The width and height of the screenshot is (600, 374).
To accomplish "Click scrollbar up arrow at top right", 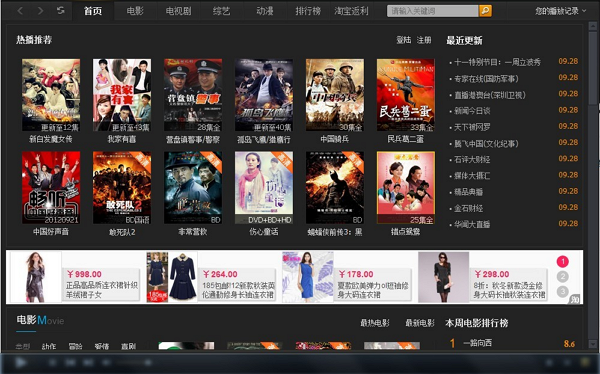I will pos(593,26).
